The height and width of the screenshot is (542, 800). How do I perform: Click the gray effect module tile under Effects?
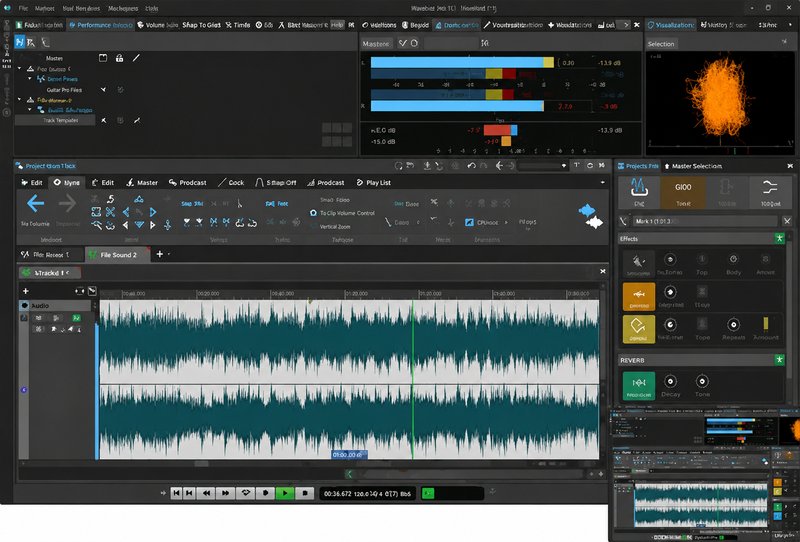point(639,264)
